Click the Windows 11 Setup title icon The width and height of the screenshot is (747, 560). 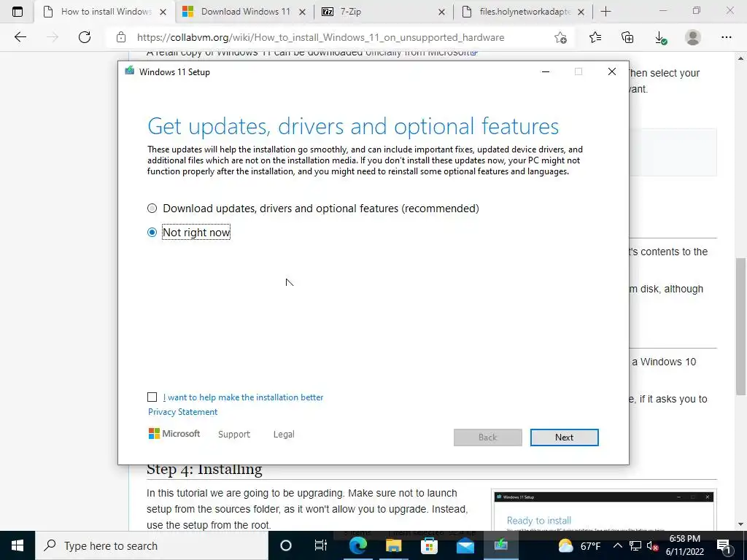[x=129, y=71]
